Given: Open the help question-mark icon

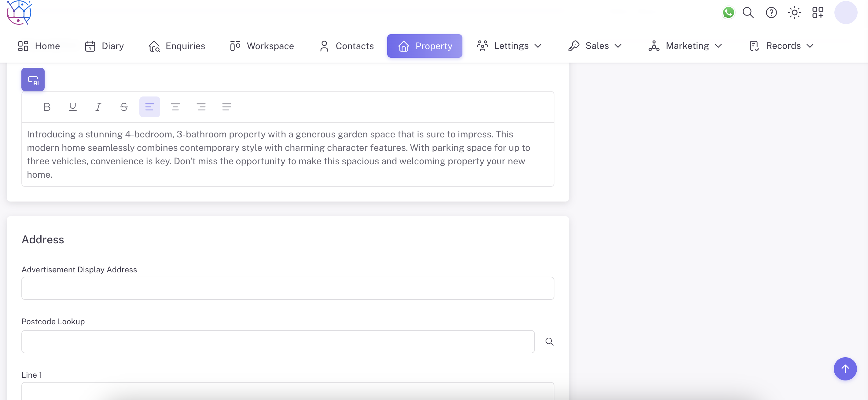Looking at the screenshot, I should click(x=771, y=13).
